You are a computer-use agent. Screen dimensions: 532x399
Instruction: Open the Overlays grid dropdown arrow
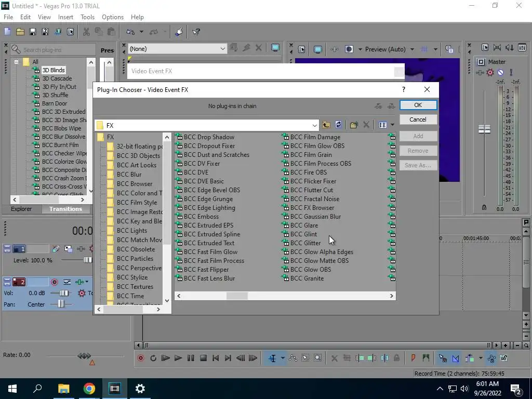(435, 49)
